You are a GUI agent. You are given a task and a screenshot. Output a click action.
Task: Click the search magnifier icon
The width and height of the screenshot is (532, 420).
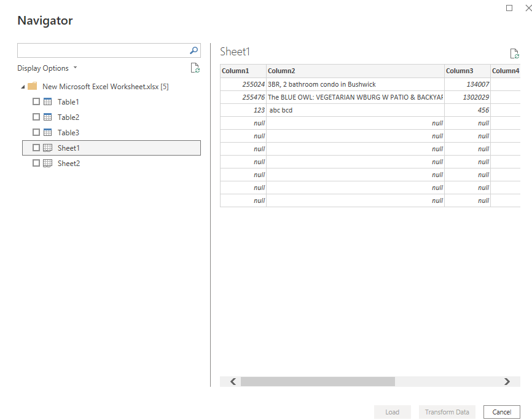tap(194, 50)
